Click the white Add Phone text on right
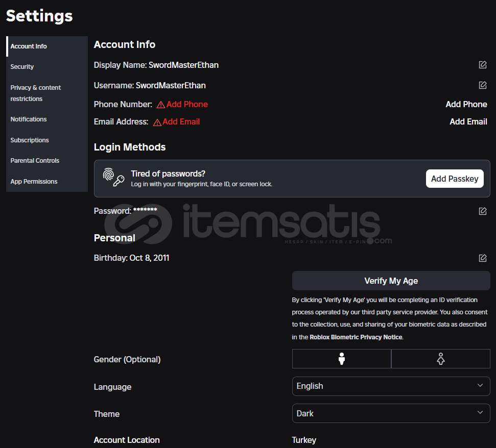The width and height of the screenshot is (496, 448). (x=466, y=104)
